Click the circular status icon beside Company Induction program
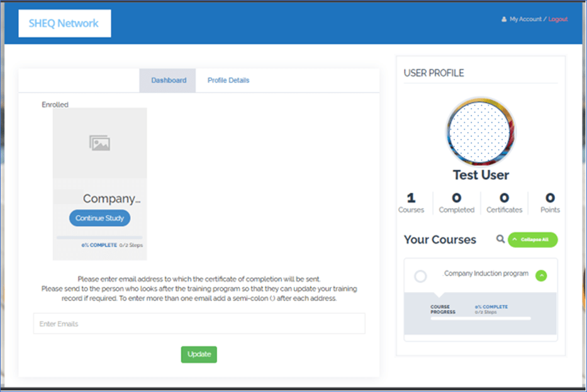 tap(421, 274)
